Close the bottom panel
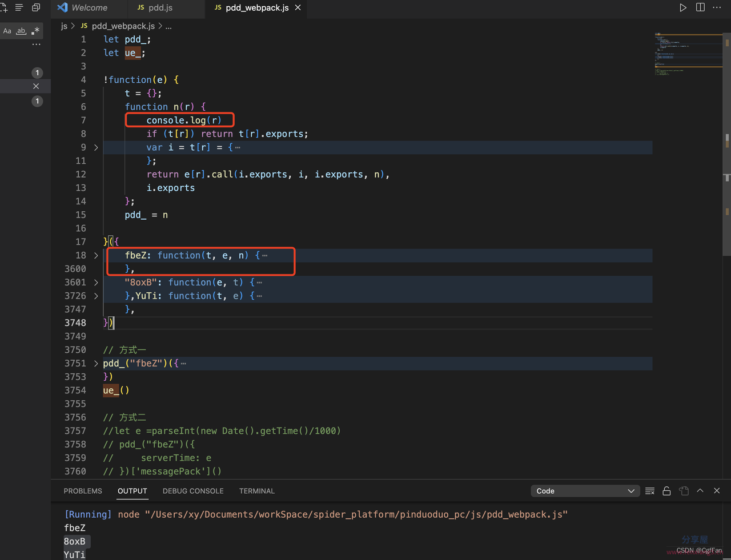This screenshot has width=731, height=560. click(717, 491)
